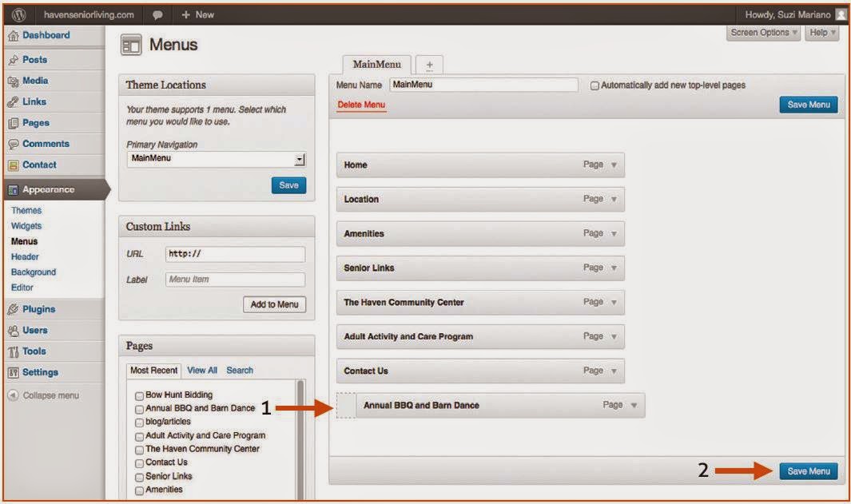The width and height of the screenshot is (851, 504).
Task: Open Screen Options dropdown
Action: click(x=764, y=33)
